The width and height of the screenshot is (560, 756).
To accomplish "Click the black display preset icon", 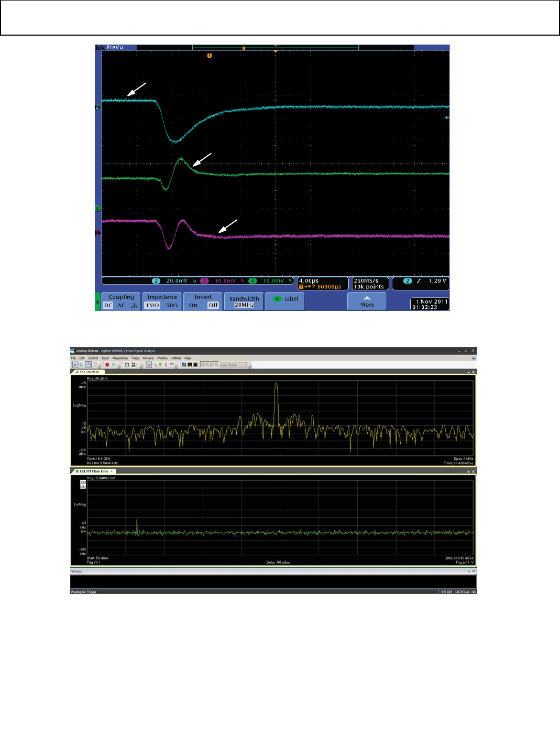I will 195,364.
